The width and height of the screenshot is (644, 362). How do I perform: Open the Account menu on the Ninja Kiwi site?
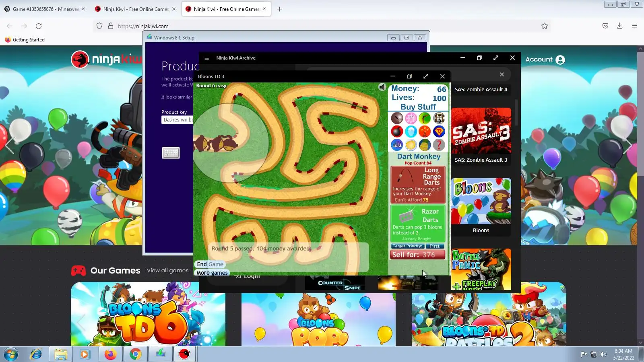545,60
